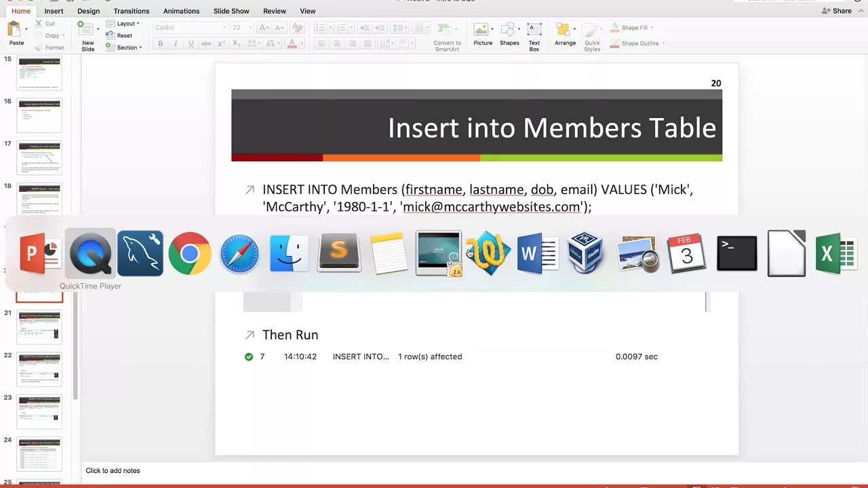Click the Shape Fill button
The width and height of the screenshot is (868, 488).
(x=629, y=28)
